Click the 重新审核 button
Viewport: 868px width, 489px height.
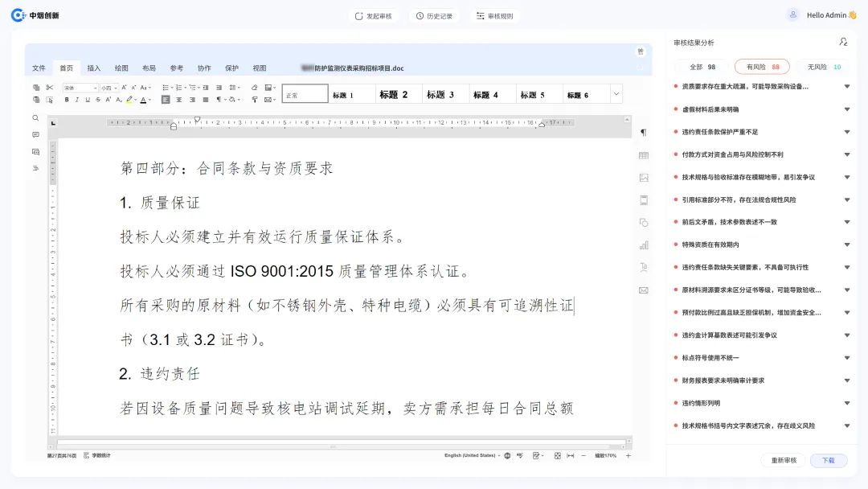pyautogui.click(x=782, y=460)
